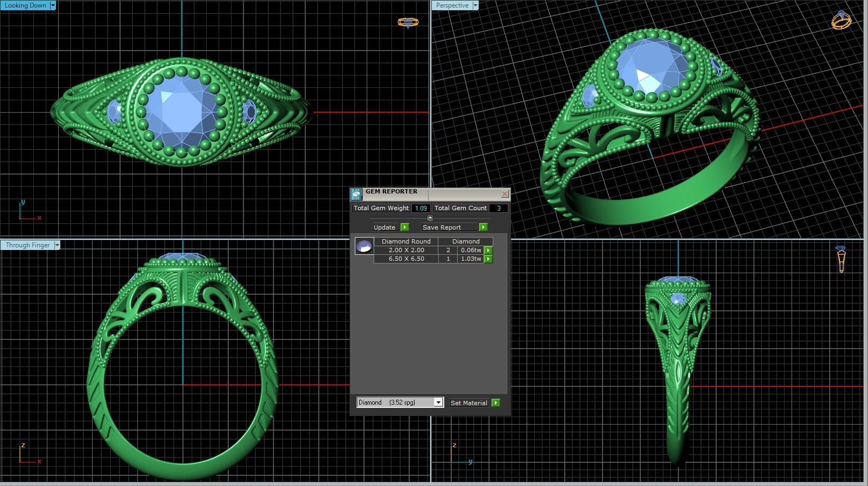
Task: Click the 1.03tw weight cell
Action: [471, 259]
